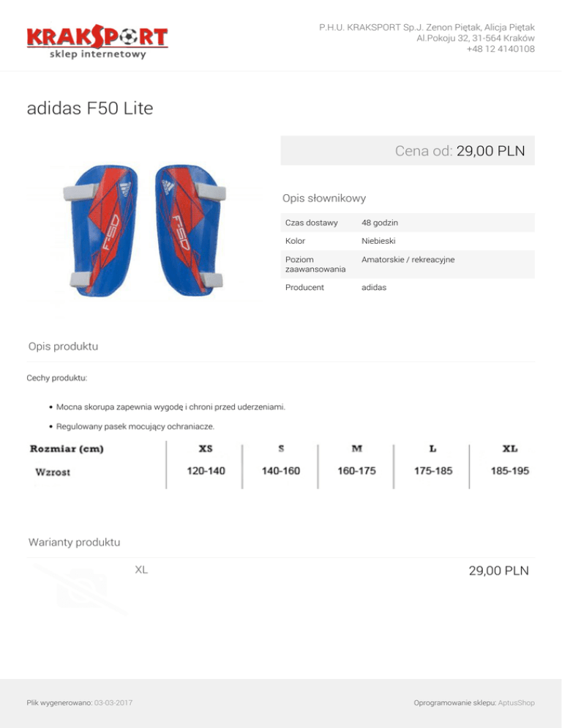This screenshot has width=562, height=728.
Task: Click the 29,00 PLN variant price
Action: point(498,571)
